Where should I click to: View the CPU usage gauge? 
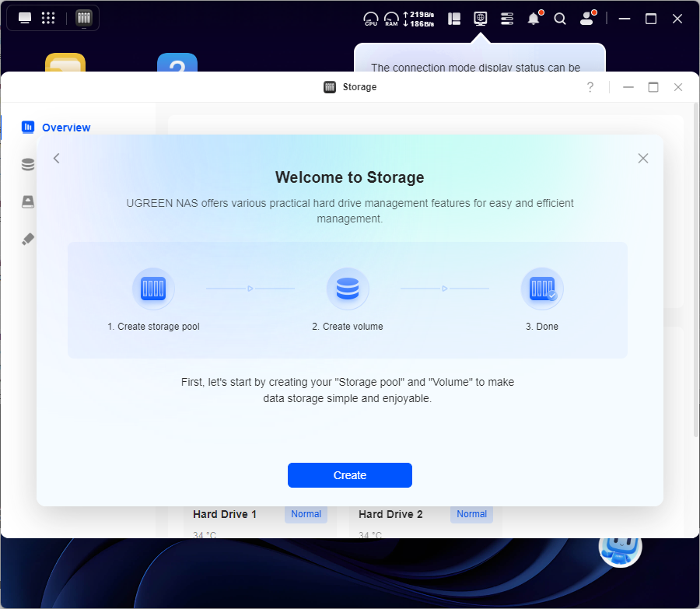[371, 19]
